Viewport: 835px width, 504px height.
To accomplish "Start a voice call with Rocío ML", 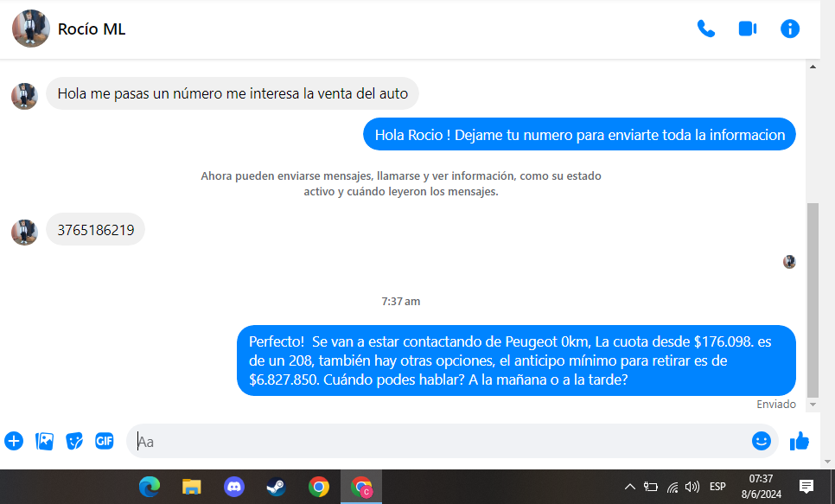I will click(x=705, y=29).
